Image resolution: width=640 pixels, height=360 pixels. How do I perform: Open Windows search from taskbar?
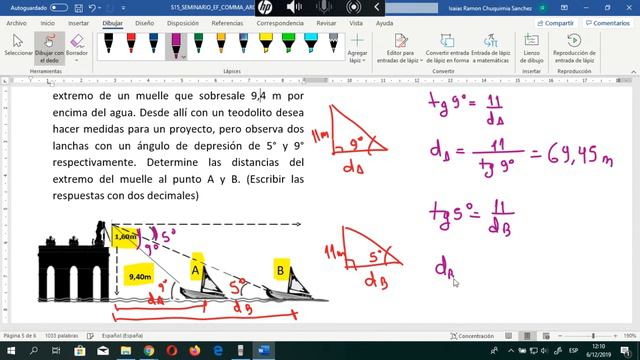click(33, 351)
